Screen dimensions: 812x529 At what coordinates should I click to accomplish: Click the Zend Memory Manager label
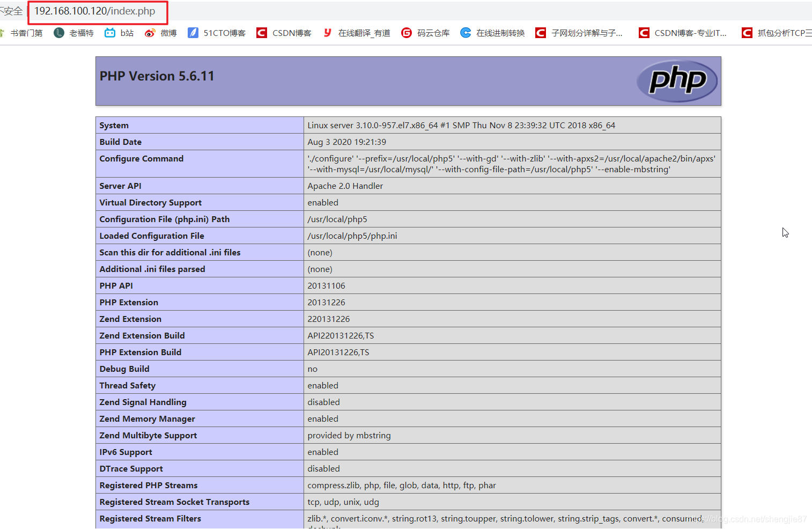(x=147, y=419)
